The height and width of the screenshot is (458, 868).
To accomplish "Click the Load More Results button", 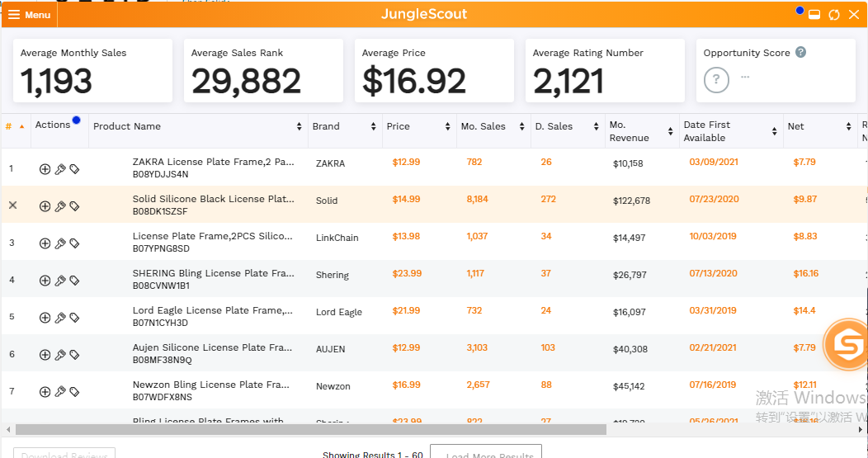I will click(x=485, y=451).
